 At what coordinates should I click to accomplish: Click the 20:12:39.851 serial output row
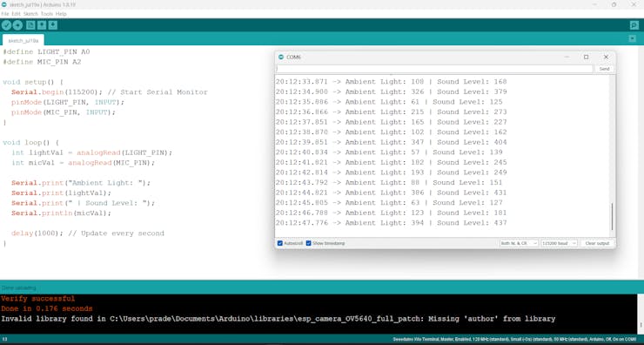[391, 142]
